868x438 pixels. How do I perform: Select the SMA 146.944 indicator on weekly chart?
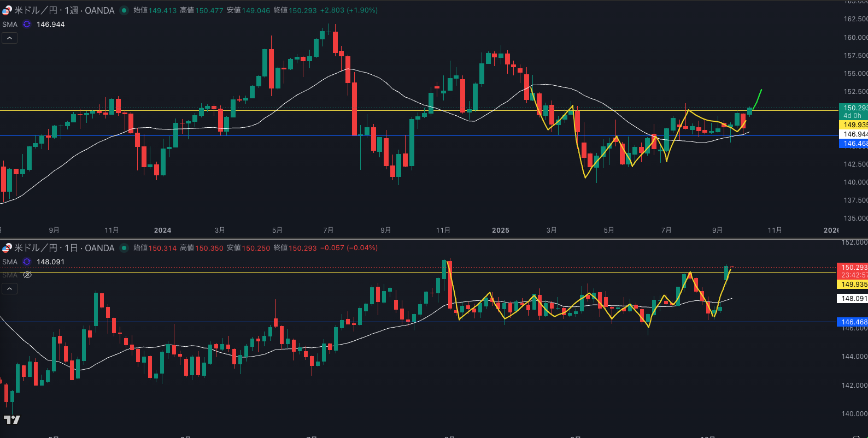point(10,24)
